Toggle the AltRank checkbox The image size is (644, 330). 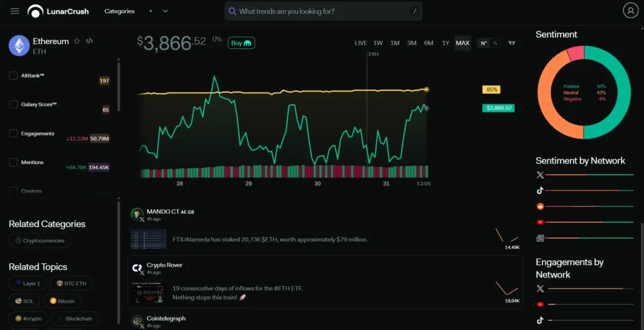(13, 75)
